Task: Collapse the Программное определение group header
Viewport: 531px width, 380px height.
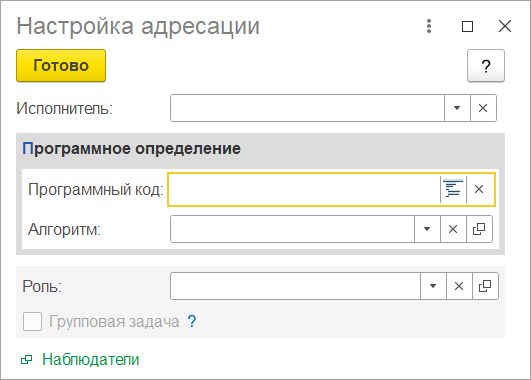Action: (131, 149)
